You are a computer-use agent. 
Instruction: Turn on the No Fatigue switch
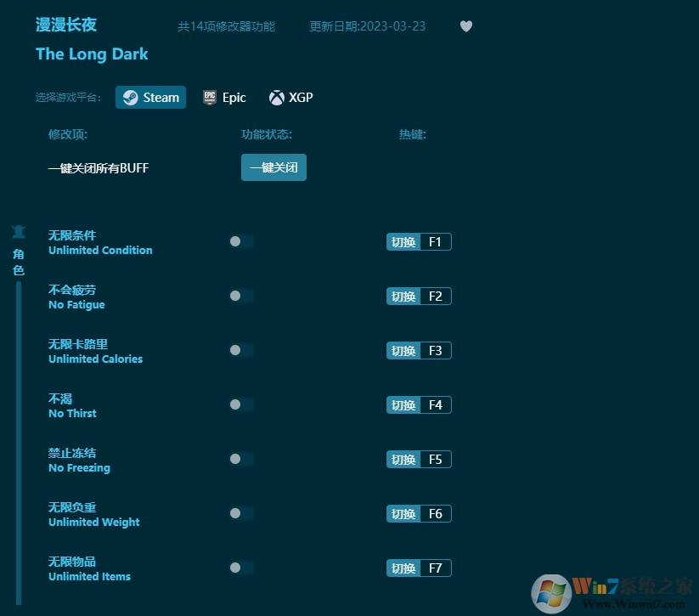pyautogui.click(x=240, y=296)
